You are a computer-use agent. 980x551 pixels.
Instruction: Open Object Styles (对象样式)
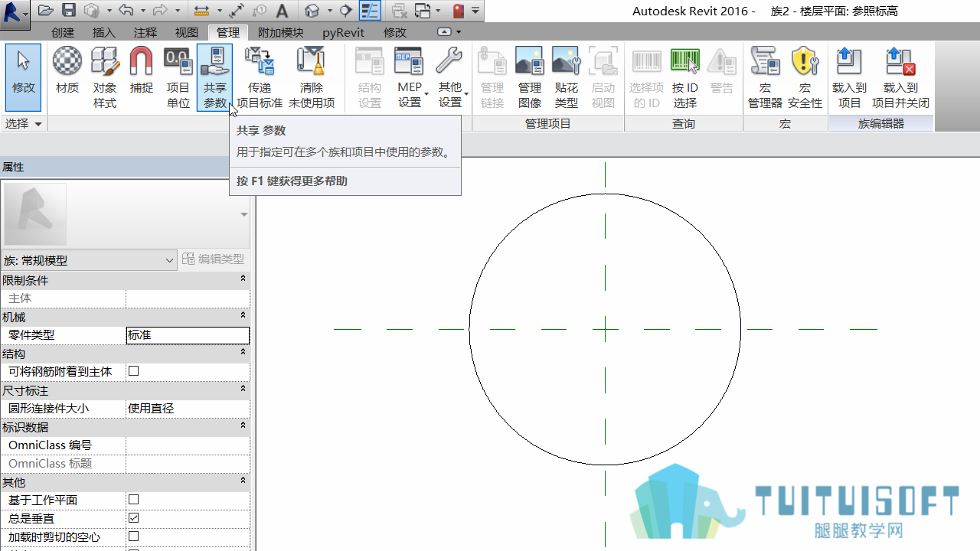(105, 77)
